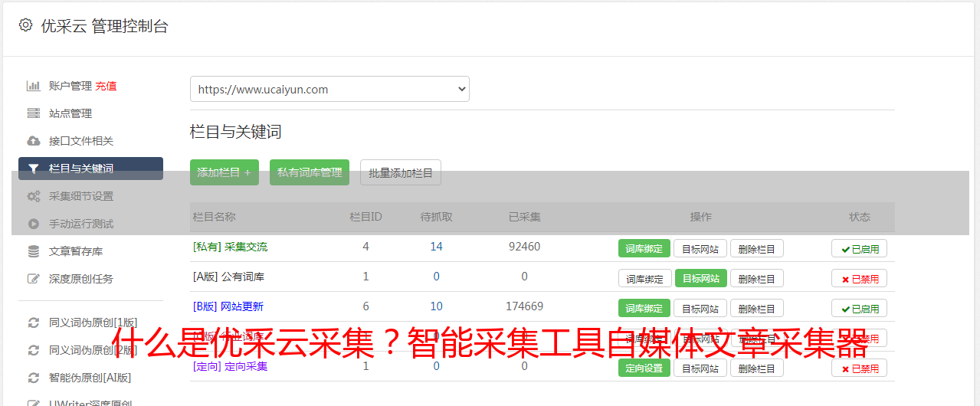980x406 pixels.
Task: Click the refresh icon beside 同义词伪原创[1版]
Action: [33, 323]
